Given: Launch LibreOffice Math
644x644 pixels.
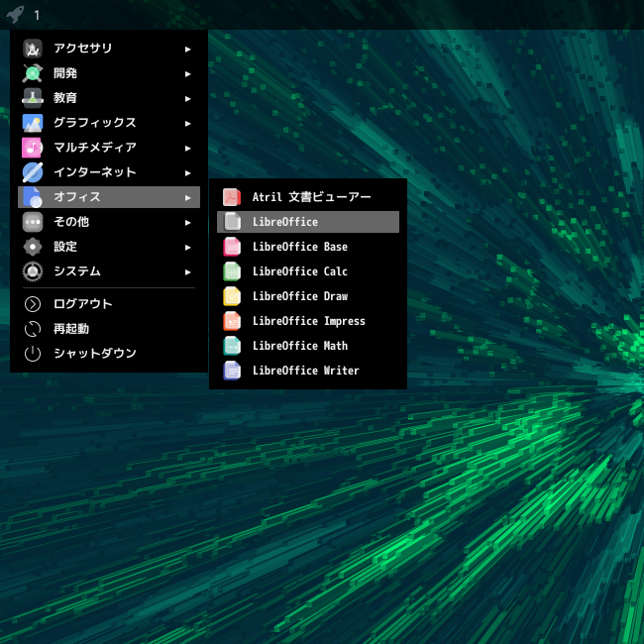Looking at the screenshot, I should click(308, 346).
